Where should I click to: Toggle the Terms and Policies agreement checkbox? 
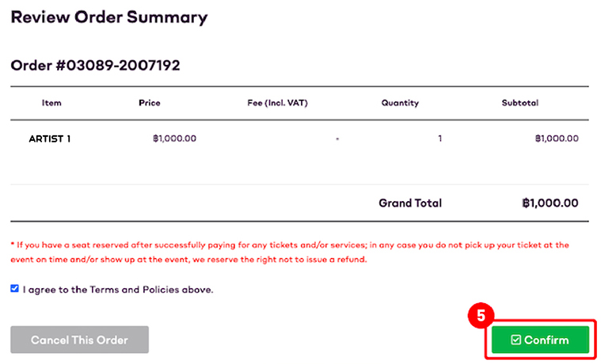pos(14,289)
